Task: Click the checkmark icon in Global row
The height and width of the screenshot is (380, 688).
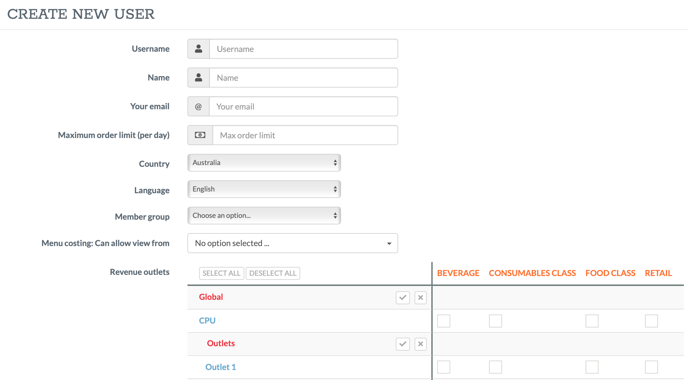Action: pos(402,298)
